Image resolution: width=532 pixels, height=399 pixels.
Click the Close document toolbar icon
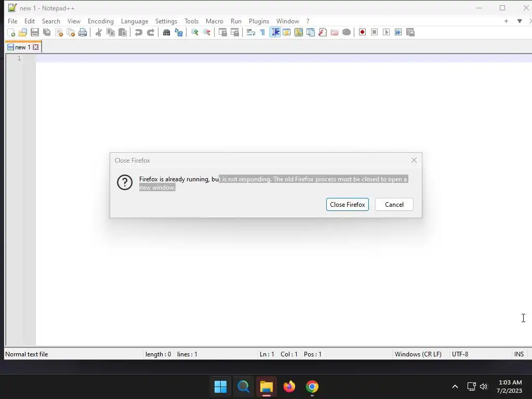[59, 32]
